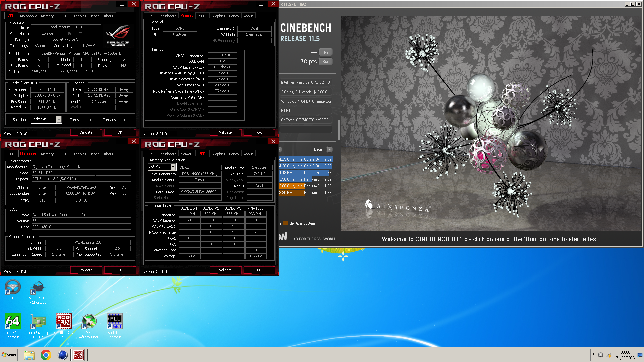Image resolution: width=644 pixels, height=362 pixels.
Task: Launch CPUID ROG CPU-Z desktop icon
Action: coord(63,325)
